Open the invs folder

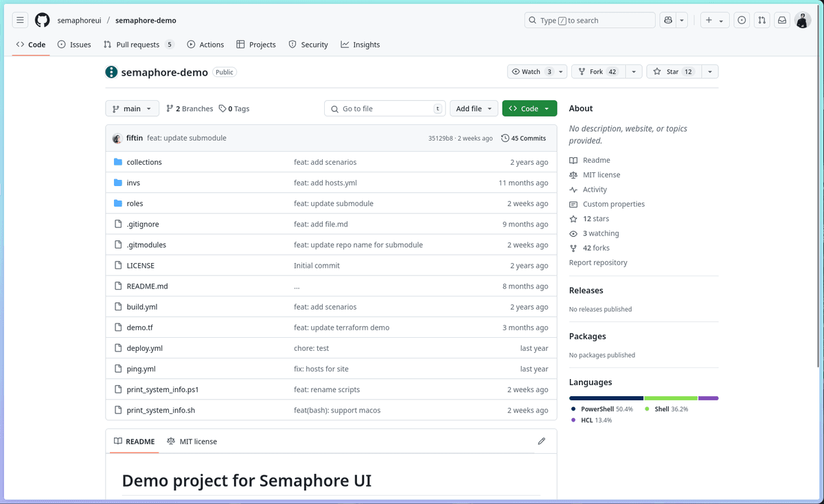click(x=133, y=183)
